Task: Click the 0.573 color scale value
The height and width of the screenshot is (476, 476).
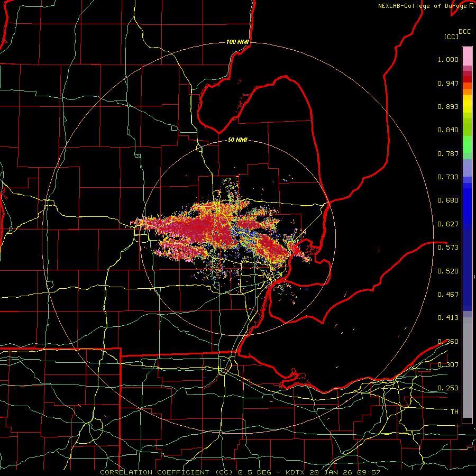Action: (448, 248)
